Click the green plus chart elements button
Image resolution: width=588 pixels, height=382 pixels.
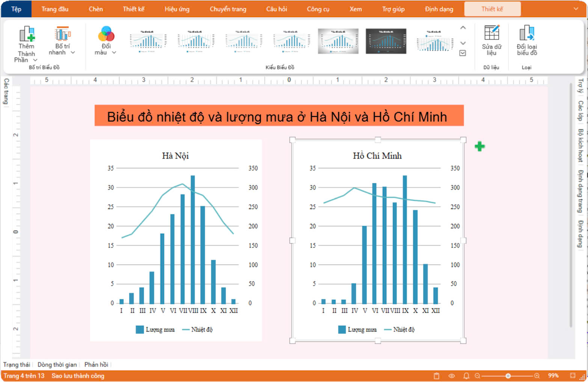(x=479, y=146)
